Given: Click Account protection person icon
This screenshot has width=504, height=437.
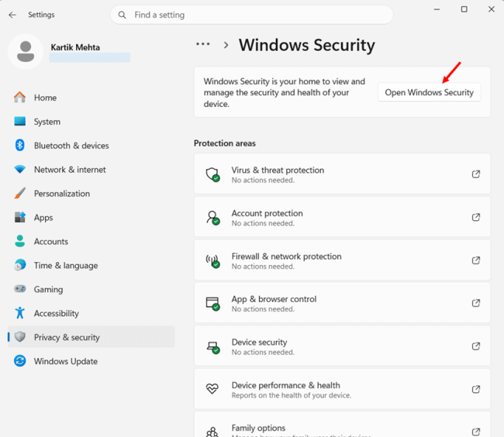Looking at the screenshot, I should coord(212,218).
